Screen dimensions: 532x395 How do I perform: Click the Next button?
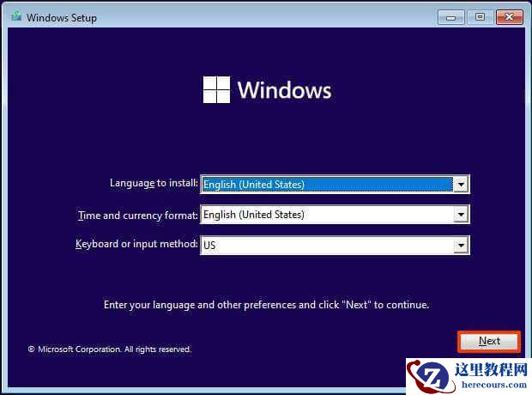coord(489,341)
